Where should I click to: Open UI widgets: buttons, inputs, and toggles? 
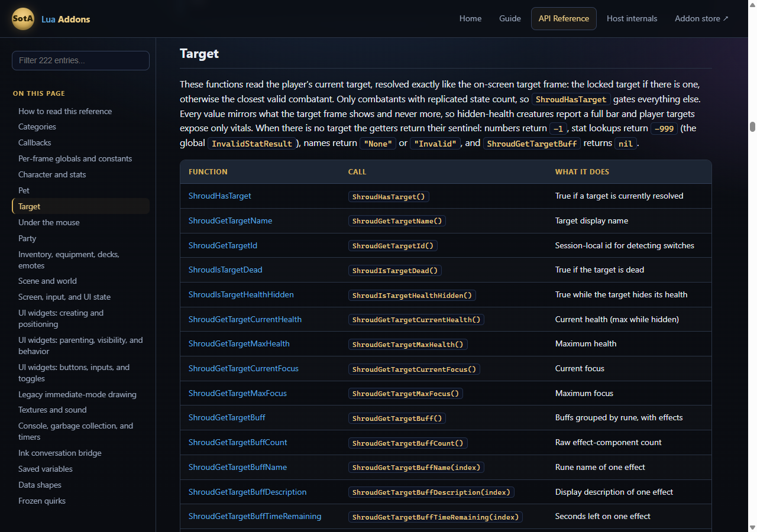(74, 372)
